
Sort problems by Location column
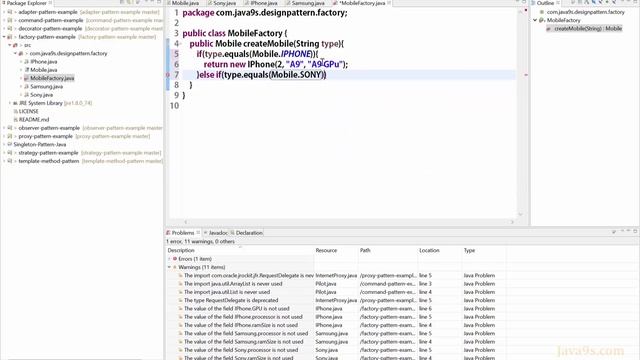[x=440, y=250]
